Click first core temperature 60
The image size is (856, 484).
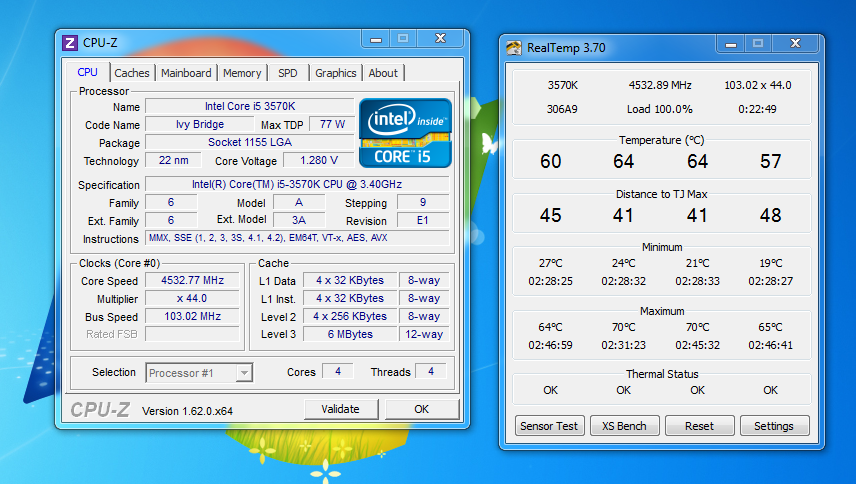[x=550, y=162]
